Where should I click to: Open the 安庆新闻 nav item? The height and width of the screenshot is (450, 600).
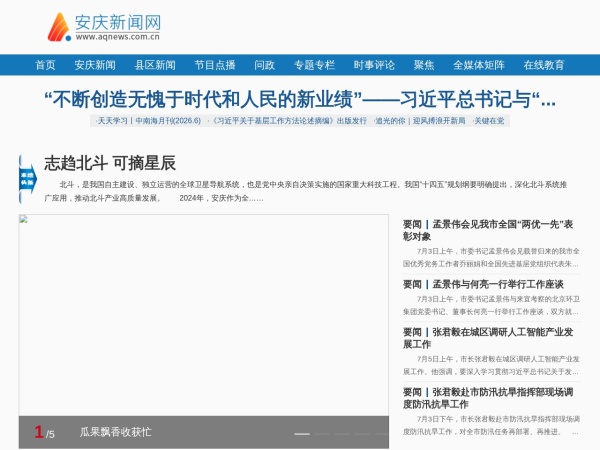[95, 65]
